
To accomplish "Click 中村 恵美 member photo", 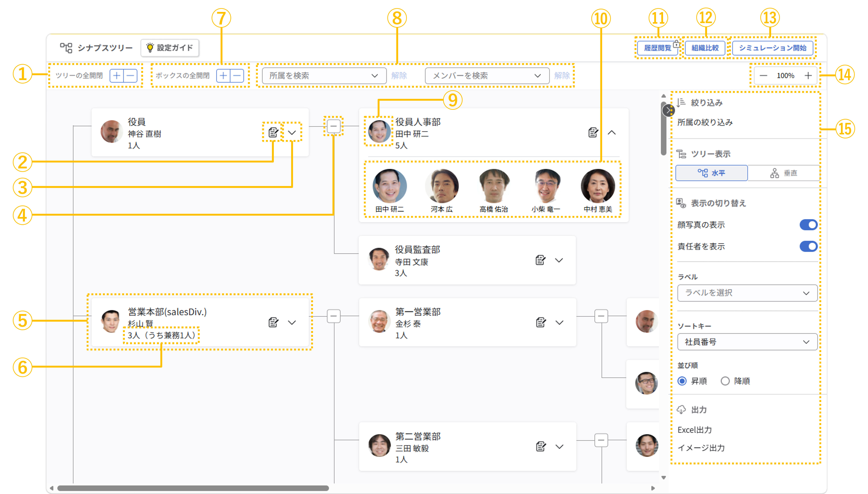I will coord(598,186).
